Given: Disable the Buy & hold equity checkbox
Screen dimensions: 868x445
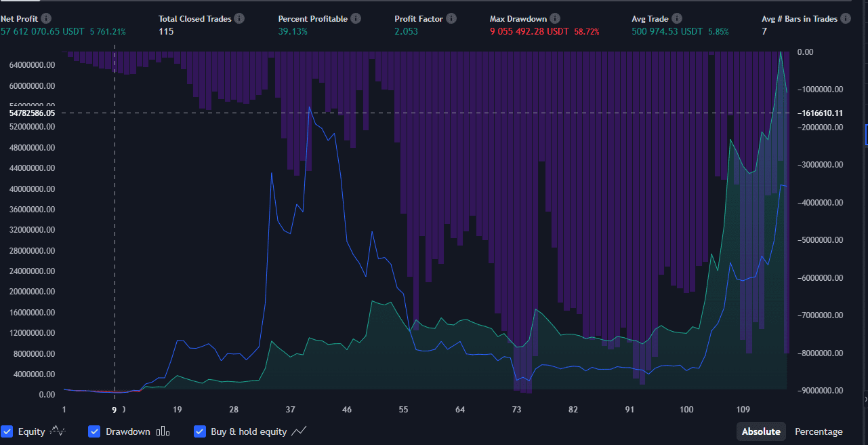Looking at the screenshot, I should (x=200, y=431).
